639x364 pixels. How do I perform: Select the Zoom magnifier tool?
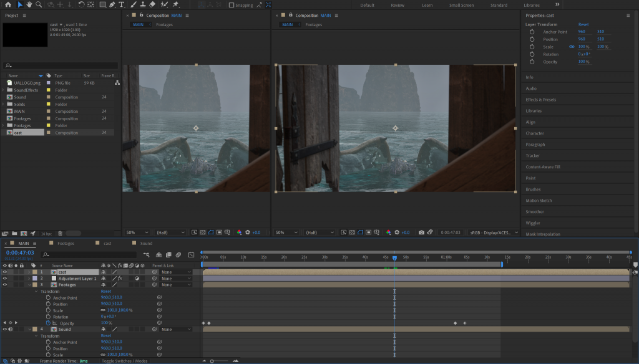pos(39,4)
